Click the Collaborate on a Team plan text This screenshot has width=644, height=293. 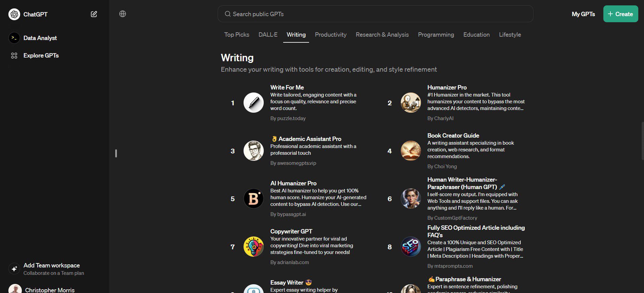click(x=54, y=273)
